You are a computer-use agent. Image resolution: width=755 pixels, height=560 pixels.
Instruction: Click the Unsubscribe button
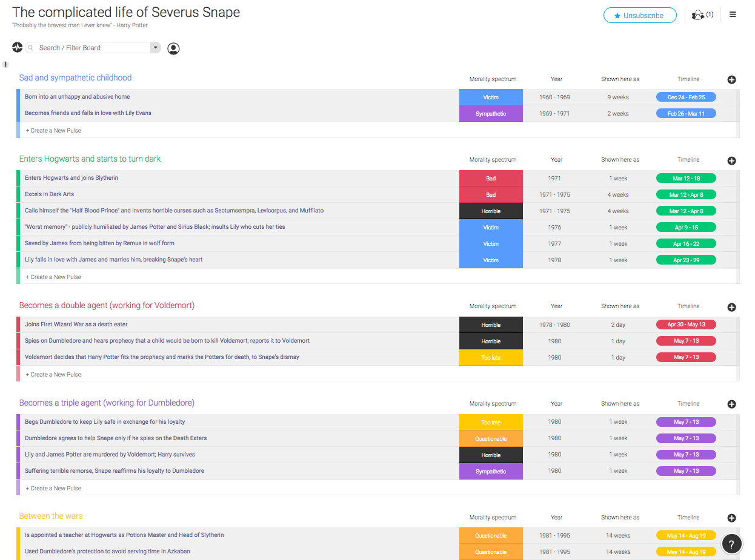click(639, 16)
